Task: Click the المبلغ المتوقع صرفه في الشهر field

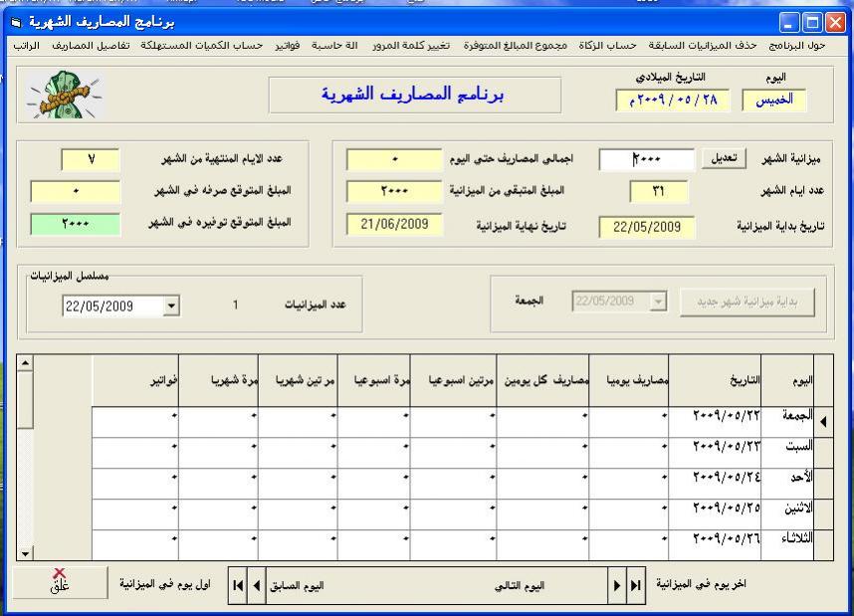Action: (x=76, y=191)
